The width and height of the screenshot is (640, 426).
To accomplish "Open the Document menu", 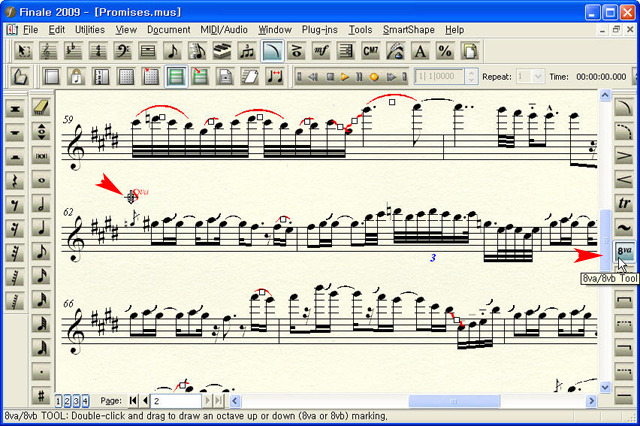I will (169, 30).
